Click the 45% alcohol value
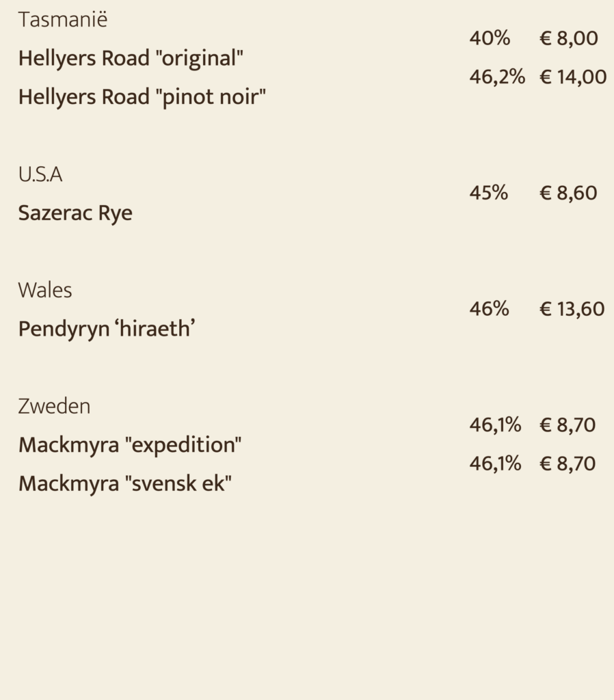The image size is (614, 700). point(488,193)
